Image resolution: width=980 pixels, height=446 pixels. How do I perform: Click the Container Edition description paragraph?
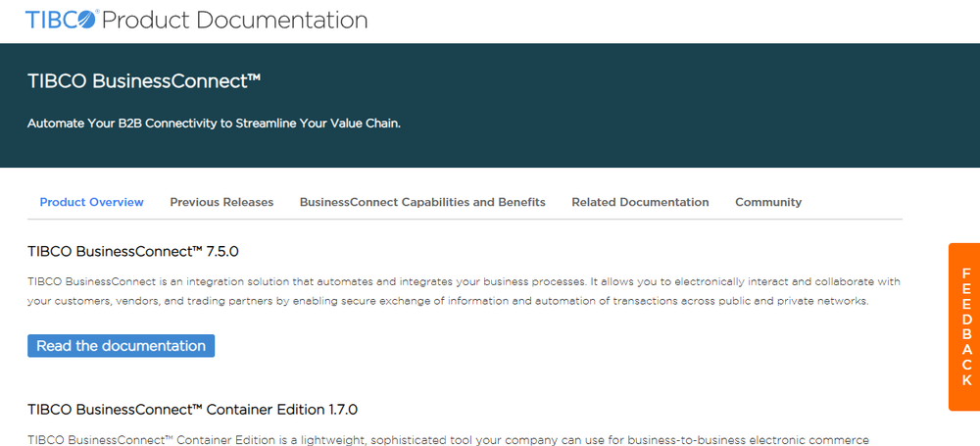coord(448,440)
